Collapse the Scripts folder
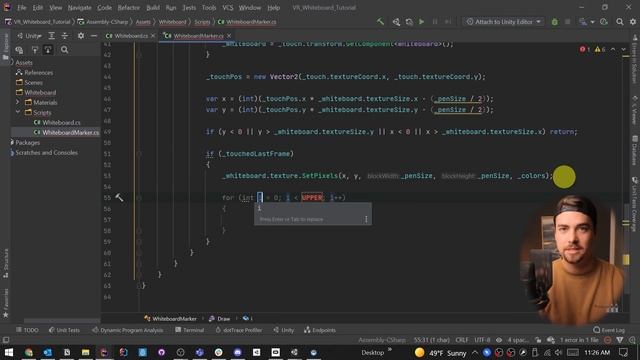Screen dimensions: 640x360 click(18, 112)
